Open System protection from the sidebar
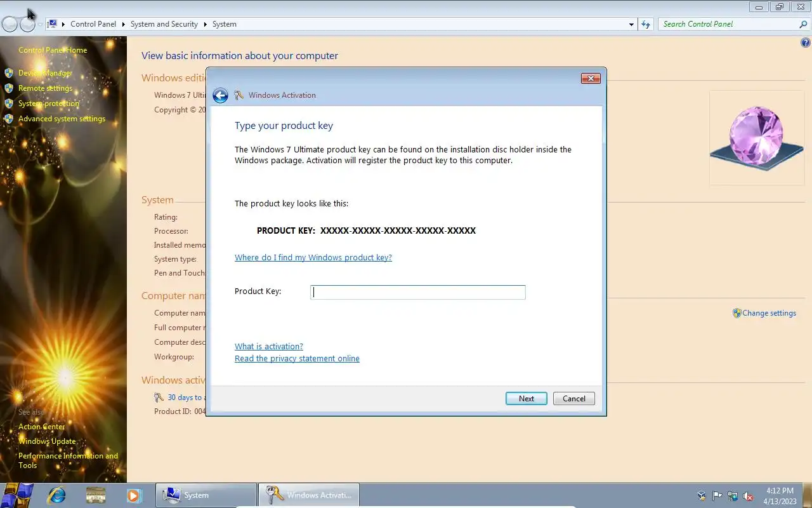812x508 pixels. tap(49, 104)
